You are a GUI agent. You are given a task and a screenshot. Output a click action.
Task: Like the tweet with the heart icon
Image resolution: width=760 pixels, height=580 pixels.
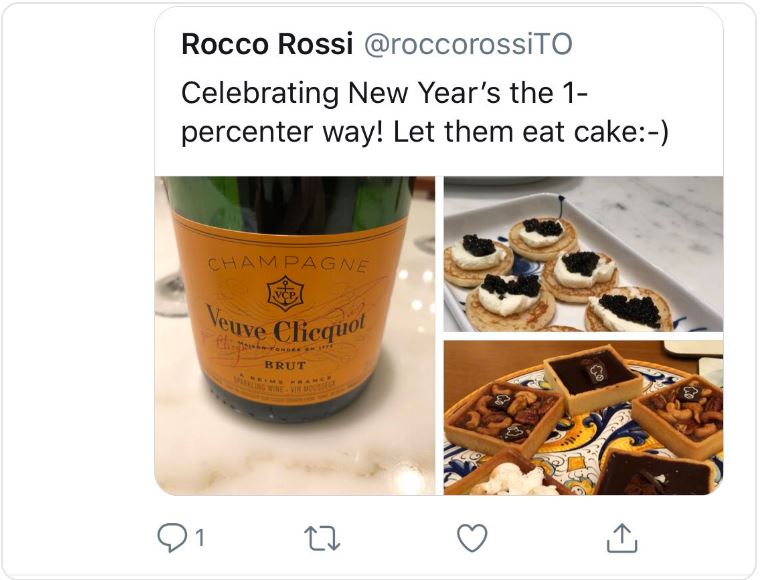[472, 539]
